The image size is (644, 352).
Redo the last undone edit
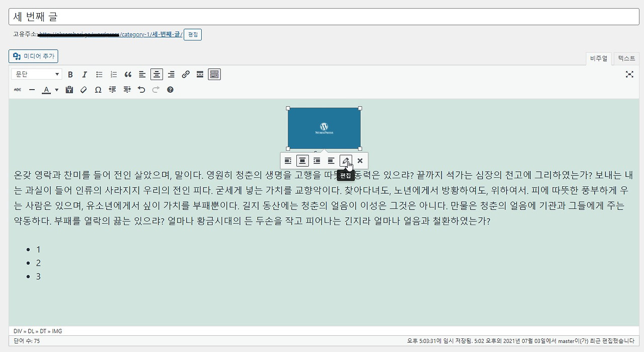tap(155, 90)
